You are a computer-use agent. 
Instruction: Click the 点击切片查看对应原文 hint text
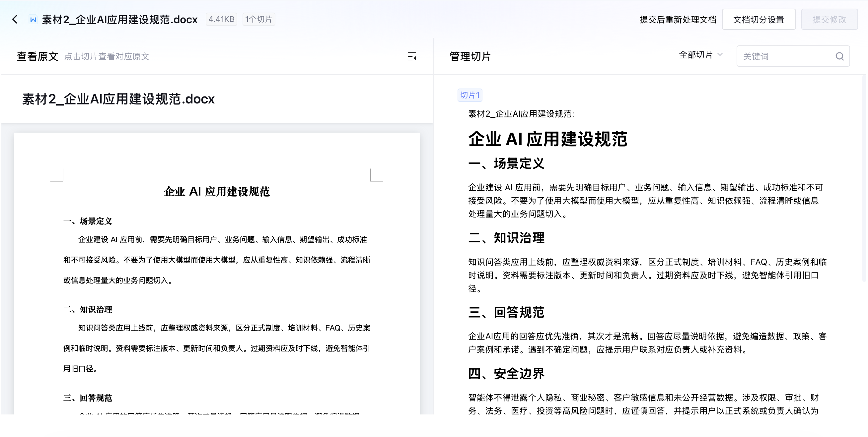(x=107, y=56)
